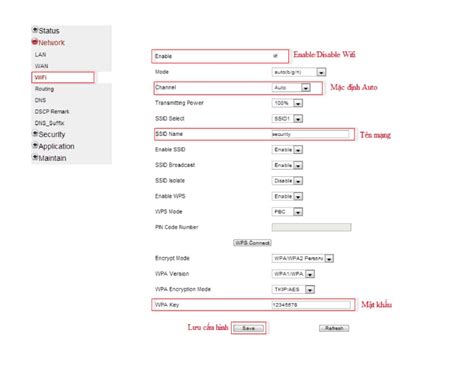Screen dimensions: 474x365
Task: Click the Application menu label
Action: 56,146
